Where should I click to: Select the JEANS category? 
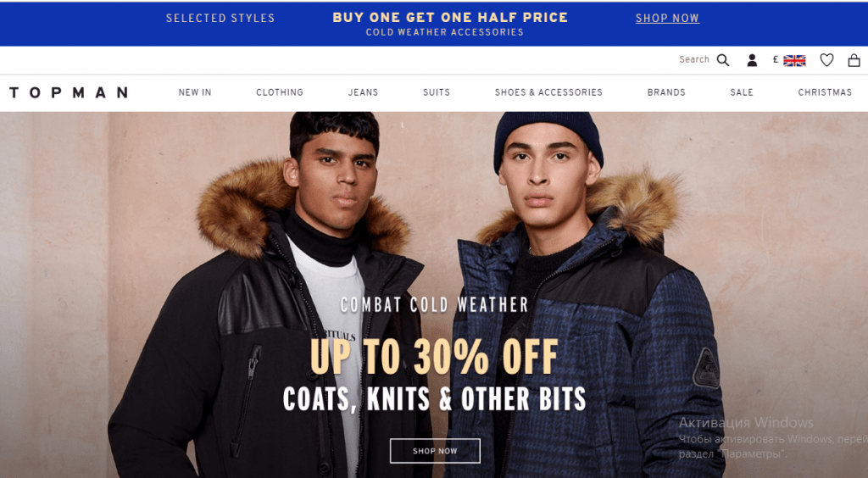(363, 92)
